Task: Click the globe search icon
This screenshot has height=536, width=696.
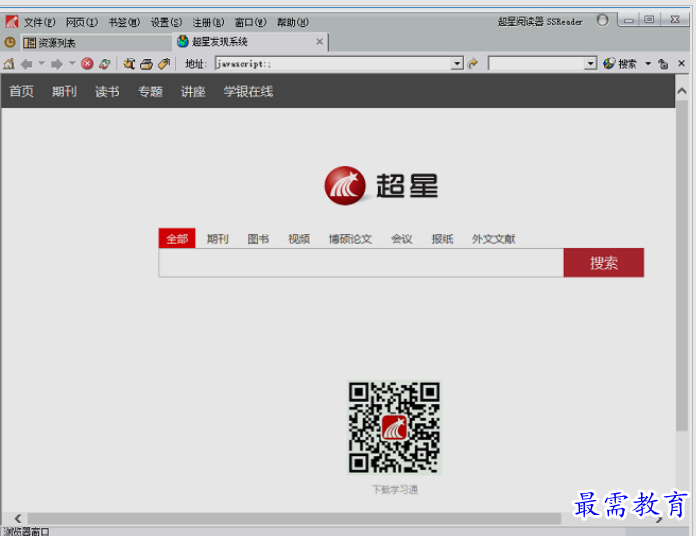Action: (x=609, y=63)
